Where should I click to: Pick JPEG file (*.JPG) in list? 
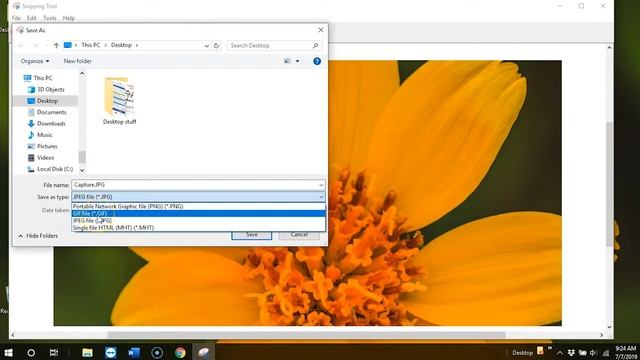click(198, 220)
